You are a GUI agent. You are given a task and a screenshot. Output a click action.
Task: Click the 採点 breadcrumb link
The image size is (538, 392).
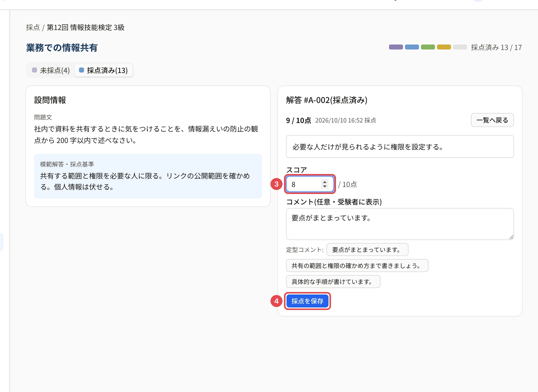click(x=33, y=27)
